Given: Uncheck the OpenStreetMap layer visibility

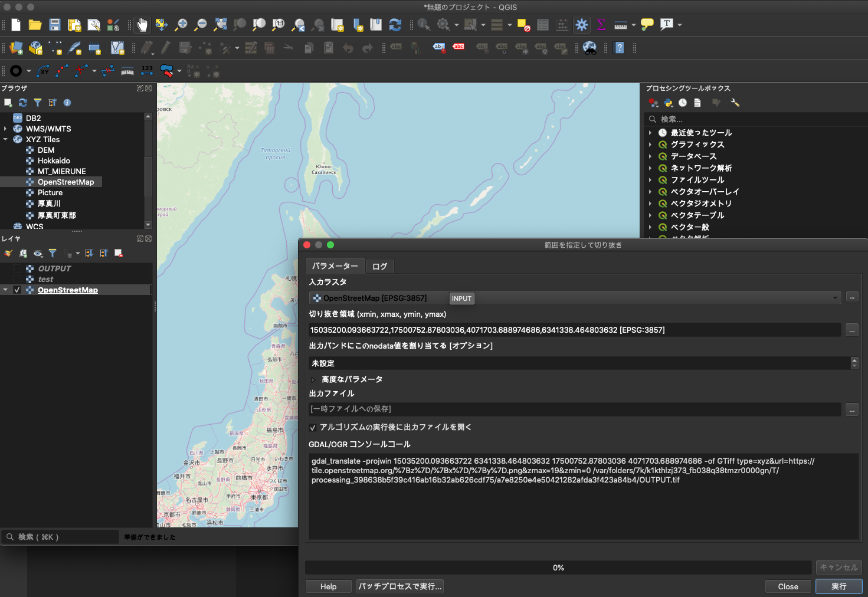Looking at the screenshot, I should (17, 290).
